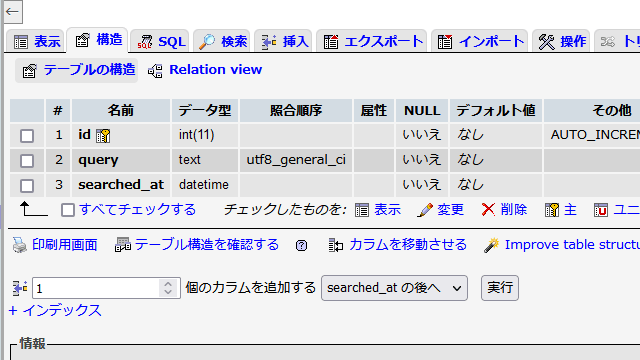Click the utf8_general_ci collation cell

point(296,160)
